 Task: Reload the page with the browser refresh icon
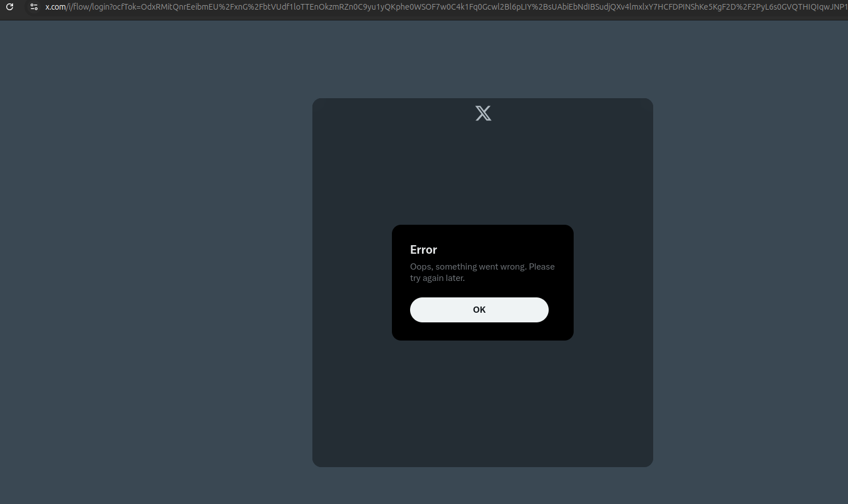point(10,7)
